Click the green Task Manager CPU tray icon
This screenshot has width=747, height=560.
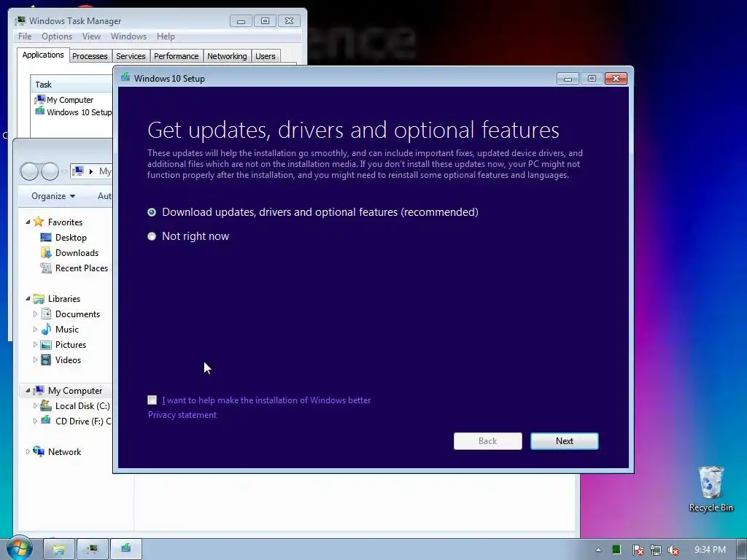point(616,550)
